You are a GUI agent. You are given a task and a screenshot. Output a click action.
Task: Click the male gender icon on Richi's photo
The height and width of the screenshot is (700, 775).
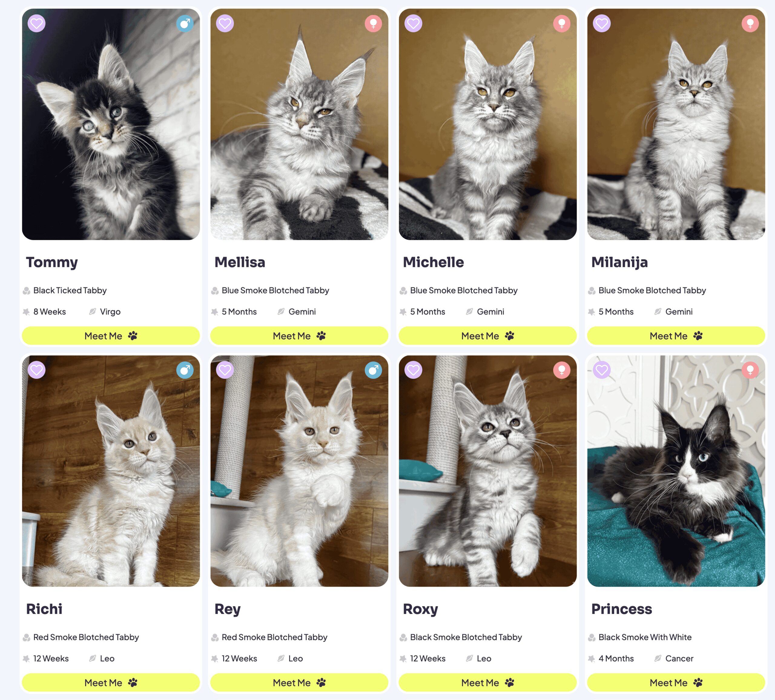[x=185, y=370]
